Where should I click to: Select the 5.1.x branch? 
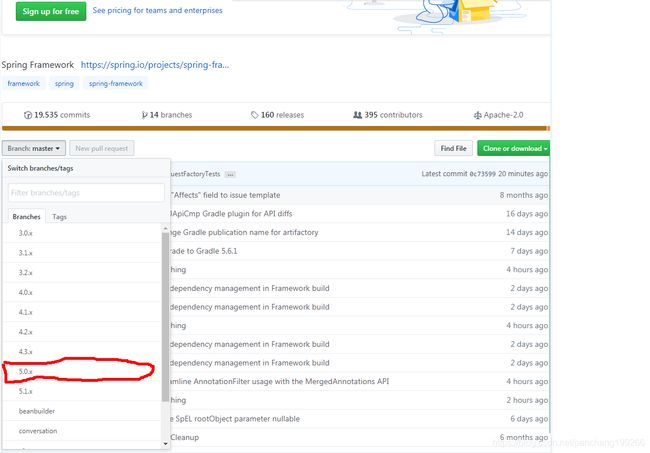tap(82, 391)
